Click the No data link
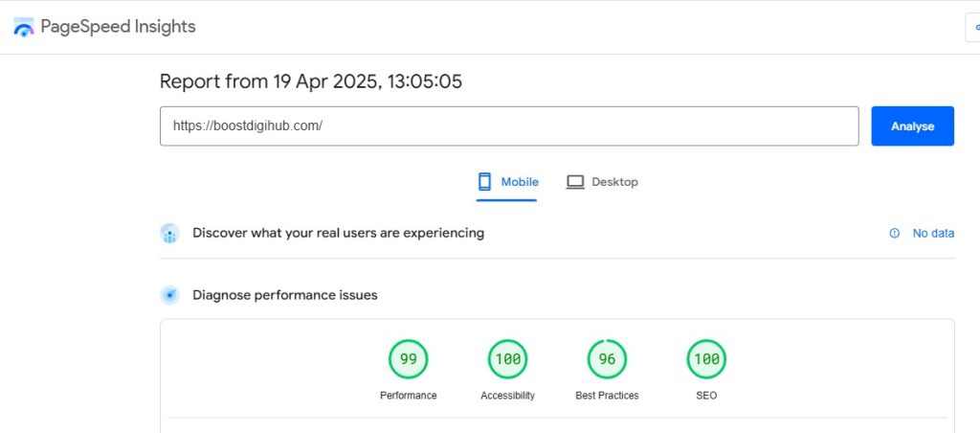Screen dimensions: 980x433 point(933,234)
